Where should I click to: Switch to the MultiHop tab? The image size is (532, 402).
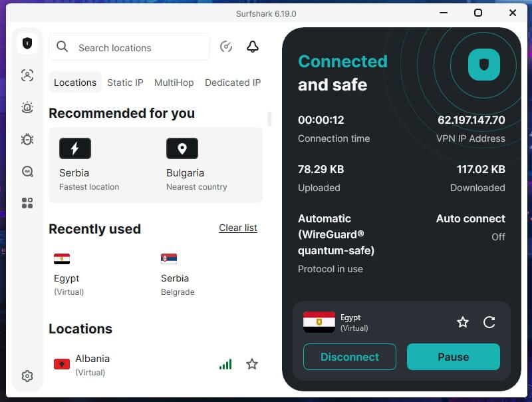tap(174, 83)
